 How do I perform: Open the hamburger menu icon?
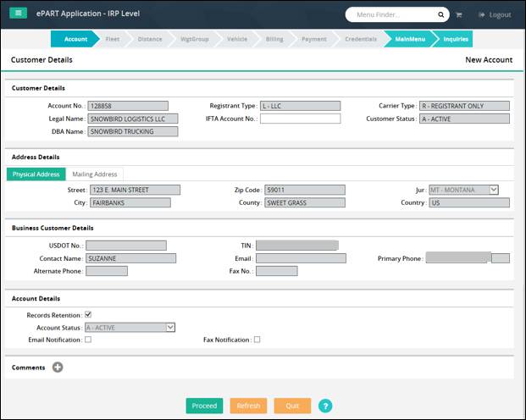(x=18, y=13)
